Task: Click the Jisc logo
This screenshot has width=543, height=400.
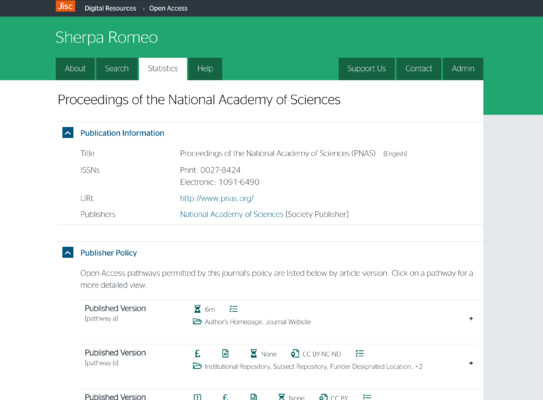Action: pos(65,6)
